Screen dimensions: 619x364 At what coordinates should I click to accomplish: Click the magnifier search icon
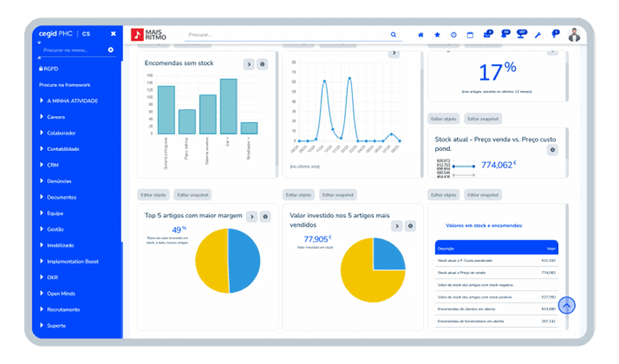coord(393,35)
